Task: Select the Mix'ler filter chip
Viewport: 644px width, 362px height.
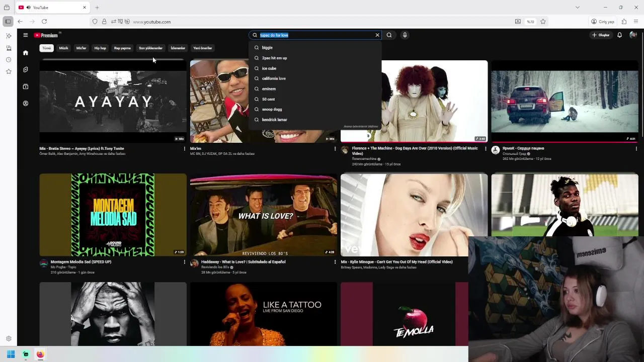Action: coord(81,48)
